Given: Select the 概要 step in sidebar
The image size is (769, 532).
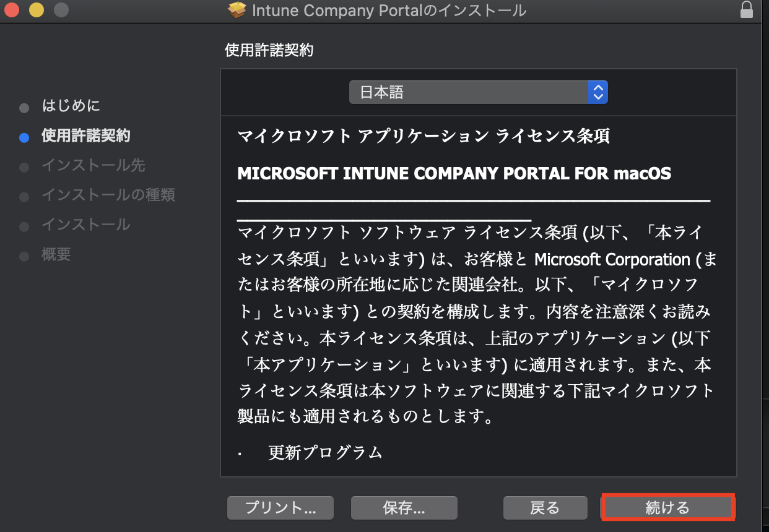Looking at the screenshot, I should coord(56,254).
